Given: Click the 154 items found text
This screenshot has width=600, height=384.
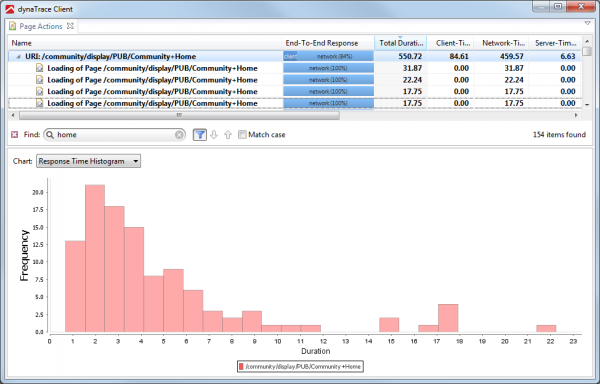Looking at the screenshot, I should tap(559, 135).
